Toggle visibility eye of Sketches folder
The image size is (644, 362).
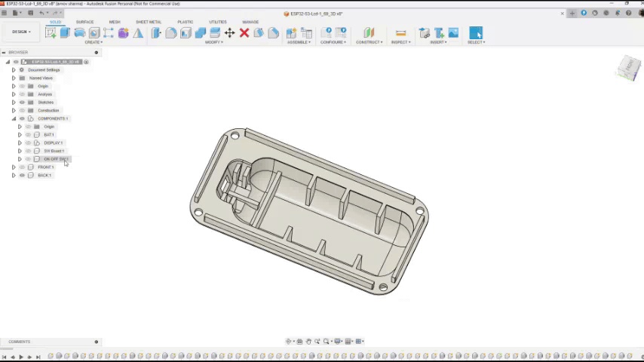tap(22, 103)
